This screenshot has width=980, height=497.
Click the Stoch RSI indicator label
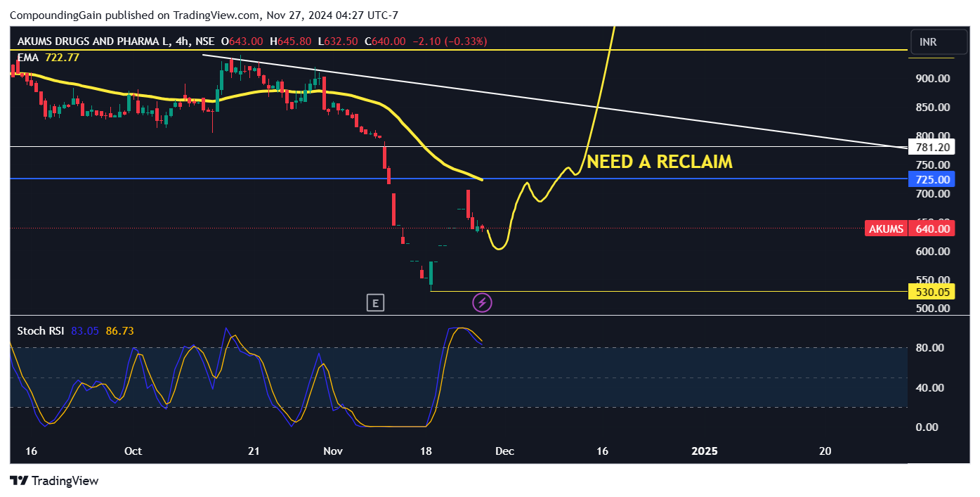[41, 330]
